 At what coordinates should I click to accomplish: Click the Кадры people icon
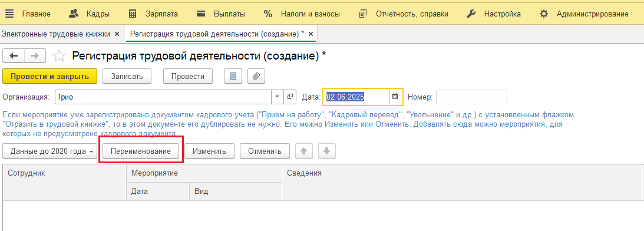coord(74,14)
